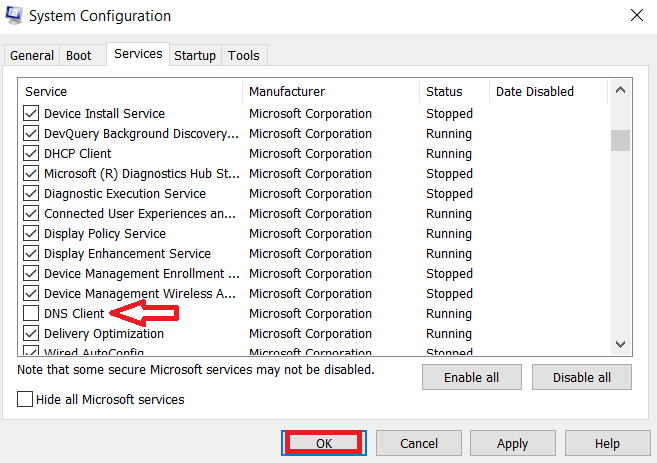Click Manufacturer cell of DHCP Client row

(310, 153)
